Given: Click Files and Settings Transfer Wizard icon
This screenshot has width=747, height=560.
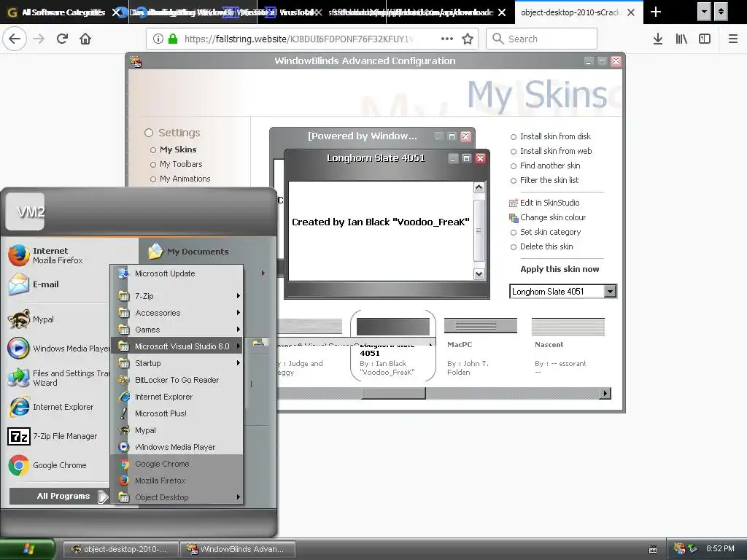Looking at the screenshot, I should pos(18,378).
